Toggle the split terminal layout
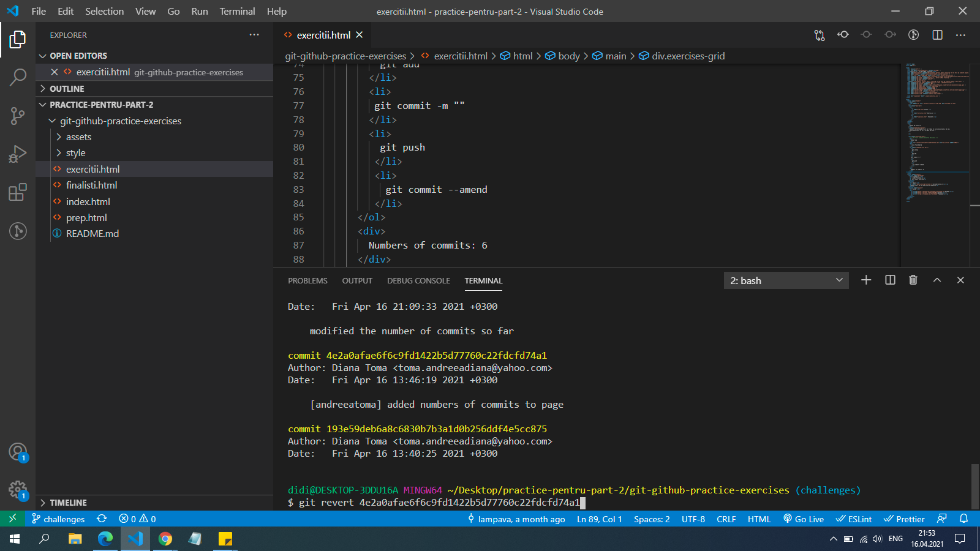 coord(890,280)
